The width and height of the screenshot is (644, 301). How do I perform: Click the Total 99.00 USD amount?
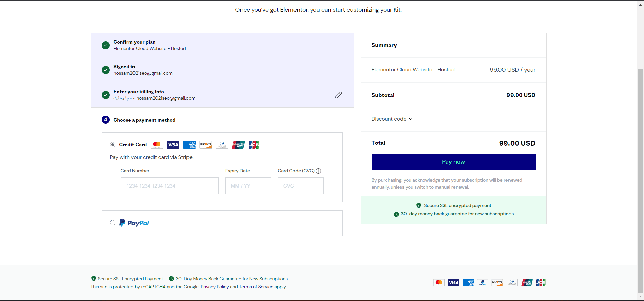(517, 143)
